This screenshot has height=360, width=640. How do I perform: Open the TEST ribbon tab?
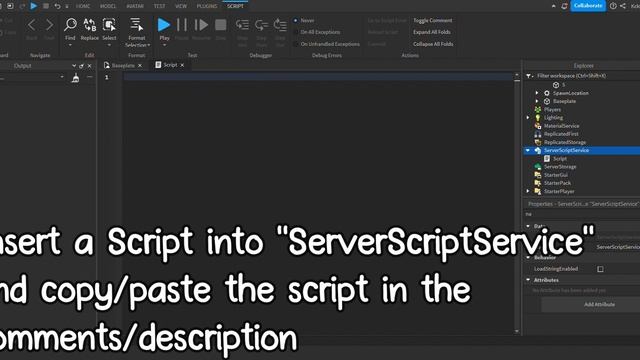tap(159, 6)
